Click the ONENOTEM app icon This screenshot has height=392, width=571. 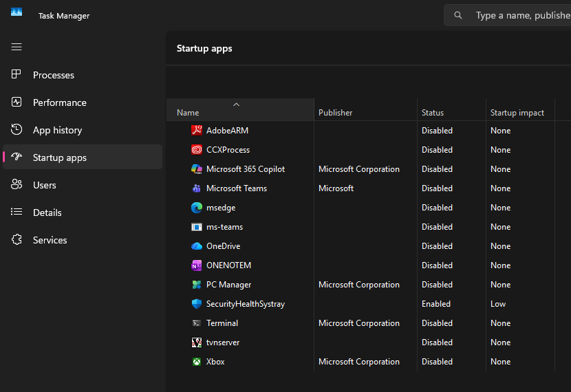point(196,265)
